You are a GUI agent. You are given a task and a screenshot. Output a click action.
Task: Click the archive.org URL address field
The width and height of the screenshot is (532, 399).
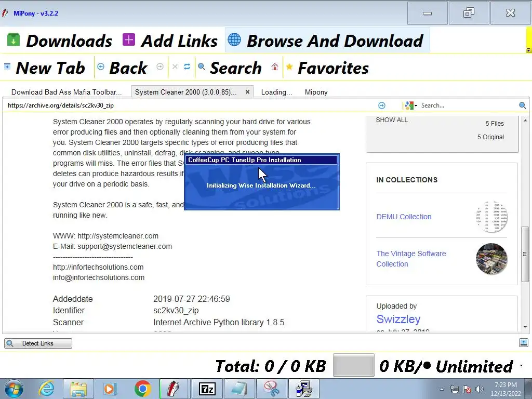click(190, 105)
